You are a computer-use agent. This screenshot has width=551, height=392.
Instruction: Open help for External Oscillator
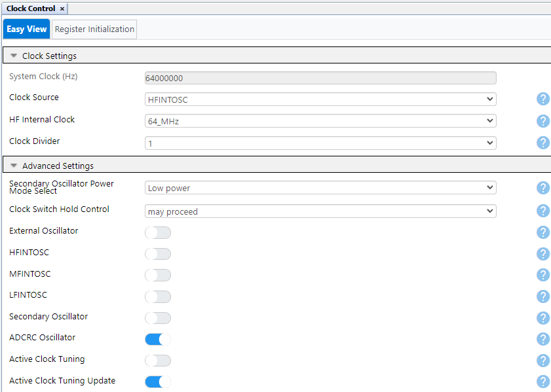[542, 232]
